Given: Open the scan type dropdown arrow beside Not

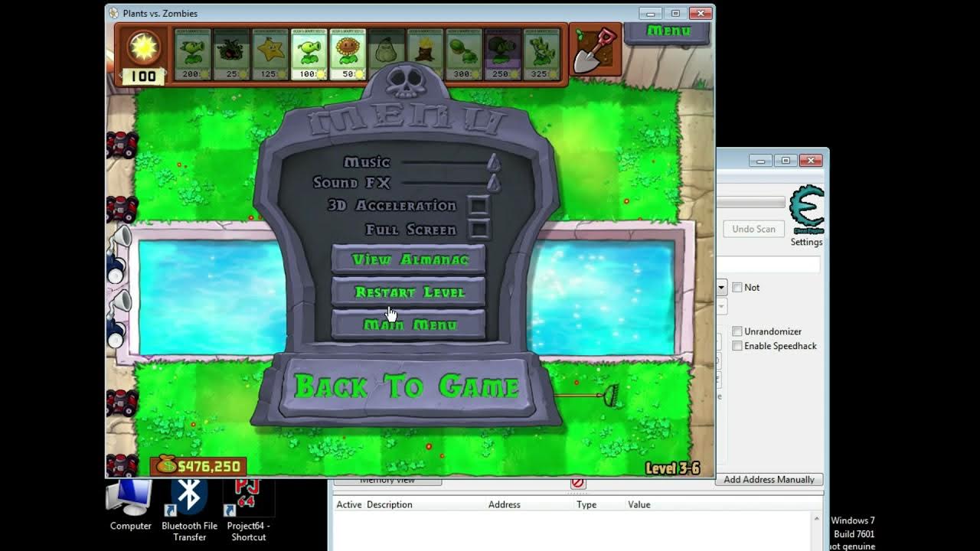Looking at the screenshot, I should pyautogui.click(x=721, y=288).
